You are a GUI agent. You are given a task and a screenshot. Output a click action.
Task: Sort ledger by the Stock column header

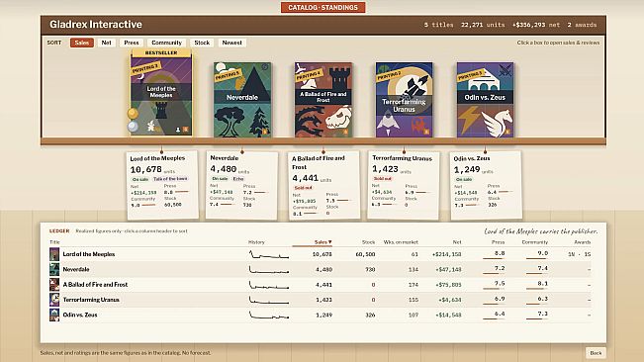tap(368, 242)
